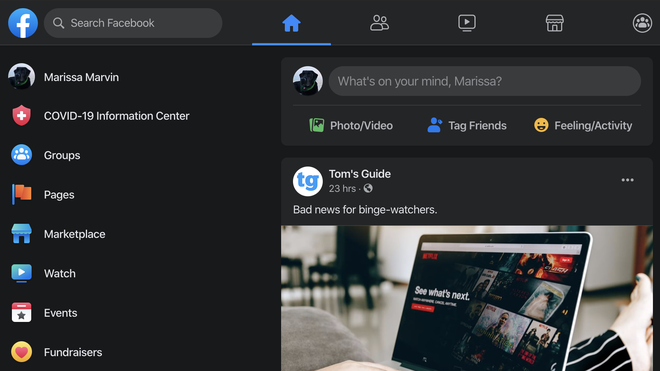Open the Friends tab icon
Image resolution: width=660 pixels, height=371 pixels.
379,23
